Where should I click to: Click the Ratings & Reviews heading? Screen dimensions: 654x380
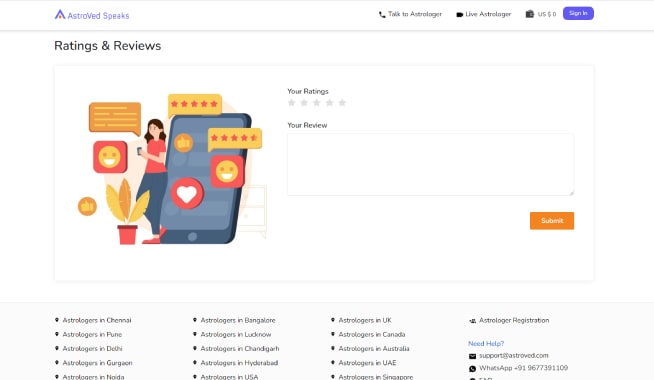pyautogui.click(x=108, y=45)
